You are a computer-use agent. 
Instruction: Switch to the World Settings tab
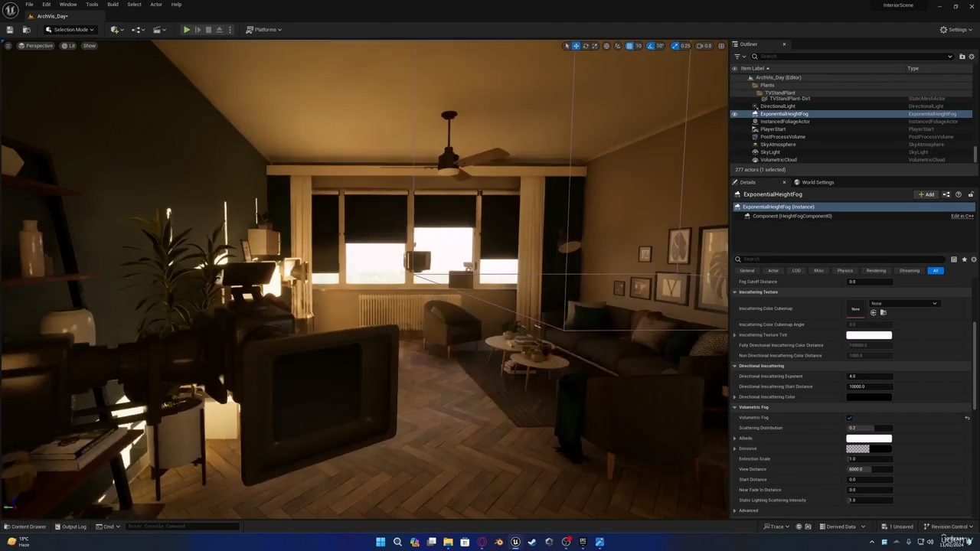tap(817, 182)
